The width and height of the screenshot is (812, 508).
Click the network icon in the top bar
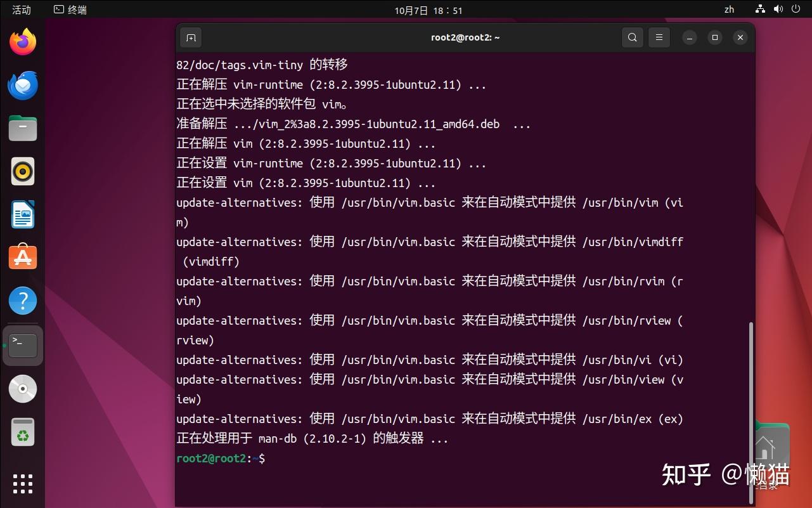[759, 10]
